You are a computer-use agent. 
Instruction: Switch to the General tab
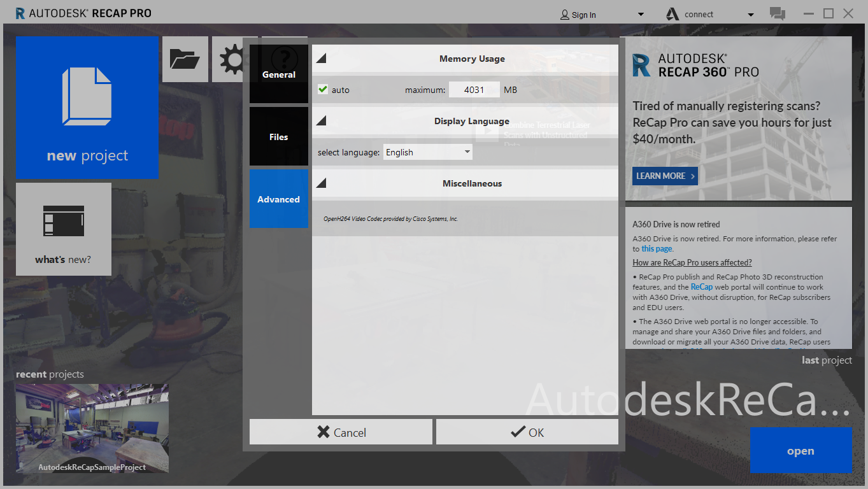[x=279, y=74]
